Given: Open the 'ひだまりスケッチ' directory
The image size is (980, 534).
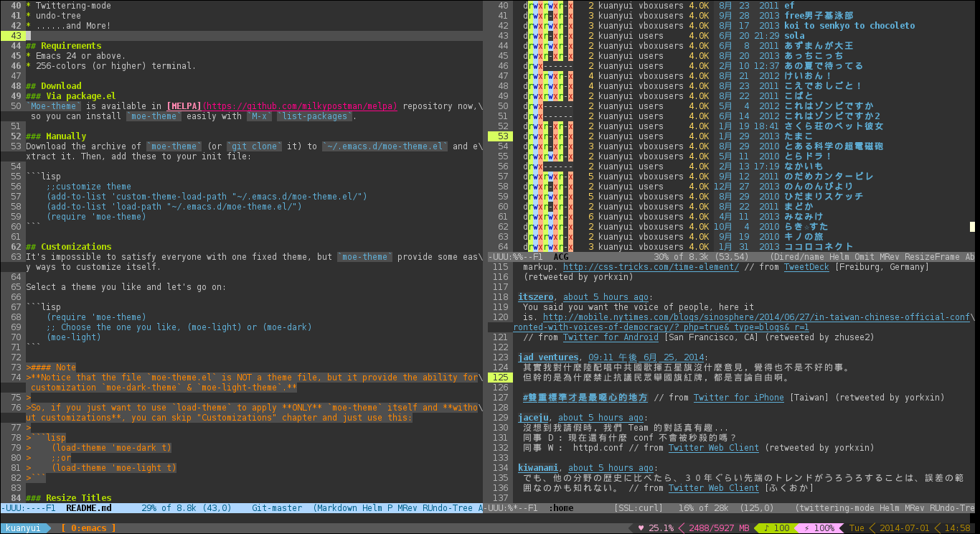Looking at the screenshot, I should pos(824,197).
